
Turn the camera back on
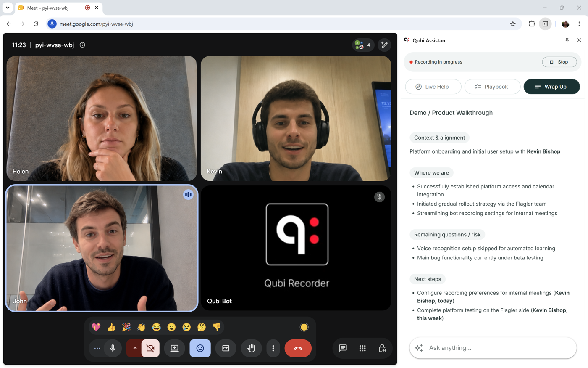click(150, 348)
